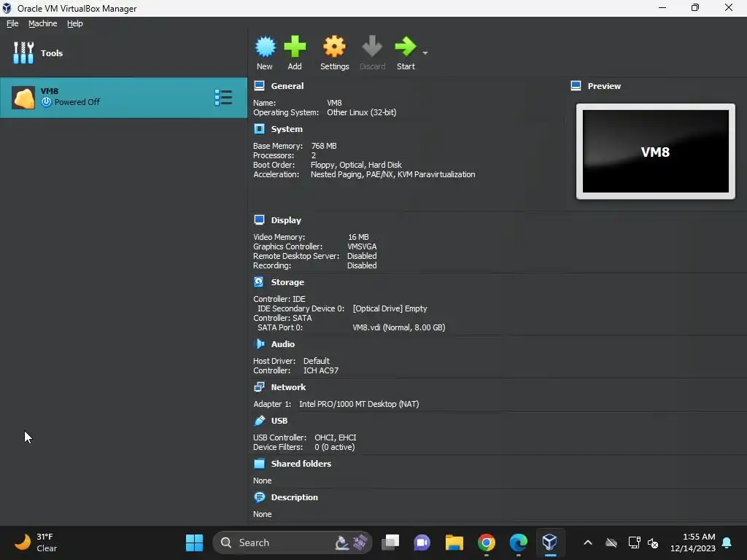Screen dimensions: 747x560
Task: Click '[Optical Drive] Empty' entry
Action: pos(390,308)
